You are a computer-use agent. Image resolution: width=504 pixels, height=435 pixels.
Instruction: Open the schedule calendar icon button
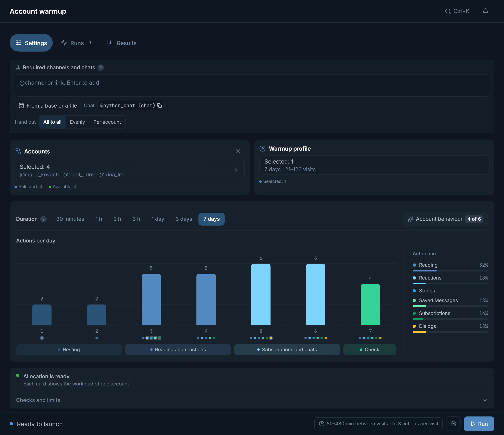coord(453,424)
